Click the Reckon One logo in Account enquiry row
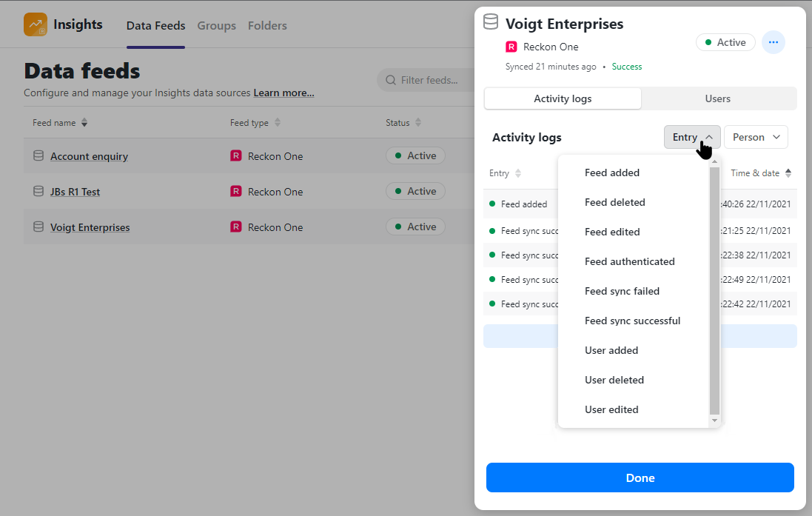The width and height of the screenshot is (812, 516). 235,155
